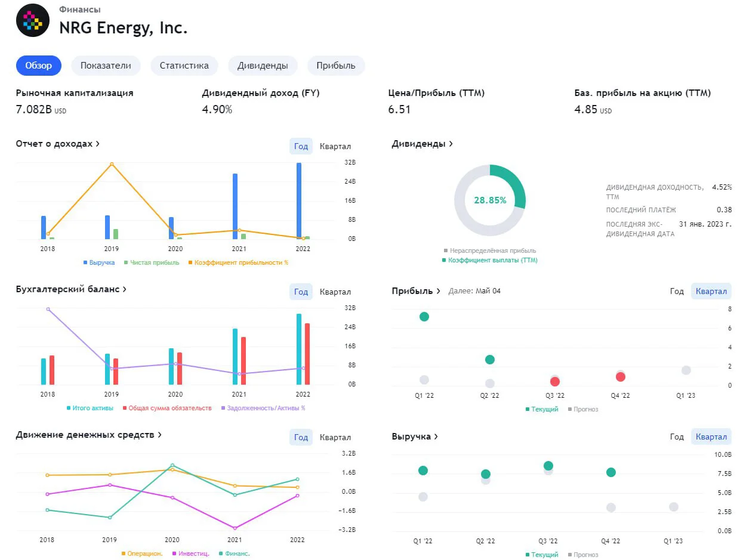Open the Движение денежных средств section link
Viewport: 737px width, 560px height.
pyautogui.click(x=89, y=435)
